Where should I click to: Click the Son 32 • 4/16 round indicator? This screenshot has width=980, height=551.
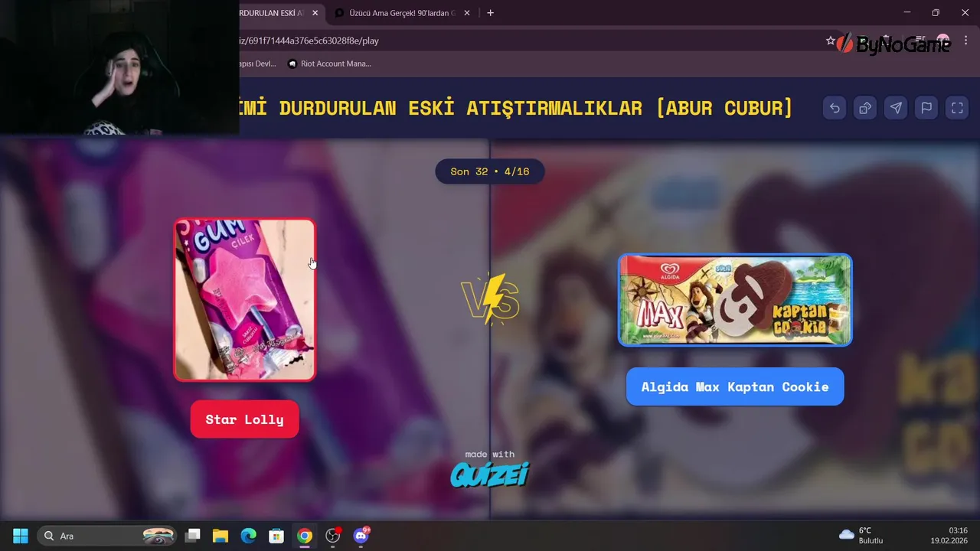click(490, 171)
